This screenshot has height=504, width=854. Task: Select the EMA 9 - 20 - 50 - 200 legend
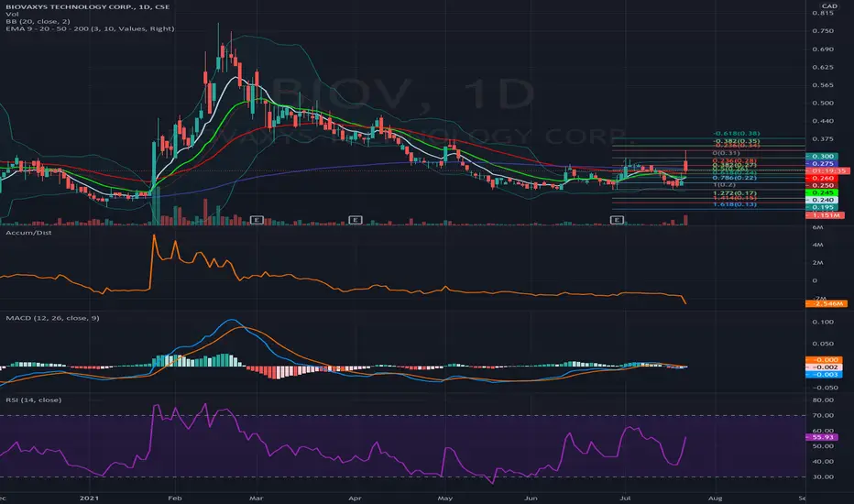click(90, 28)
